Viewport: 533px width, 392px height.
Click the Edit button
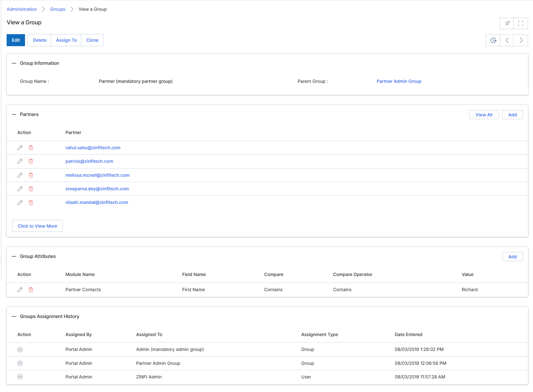tap(16, 40)
